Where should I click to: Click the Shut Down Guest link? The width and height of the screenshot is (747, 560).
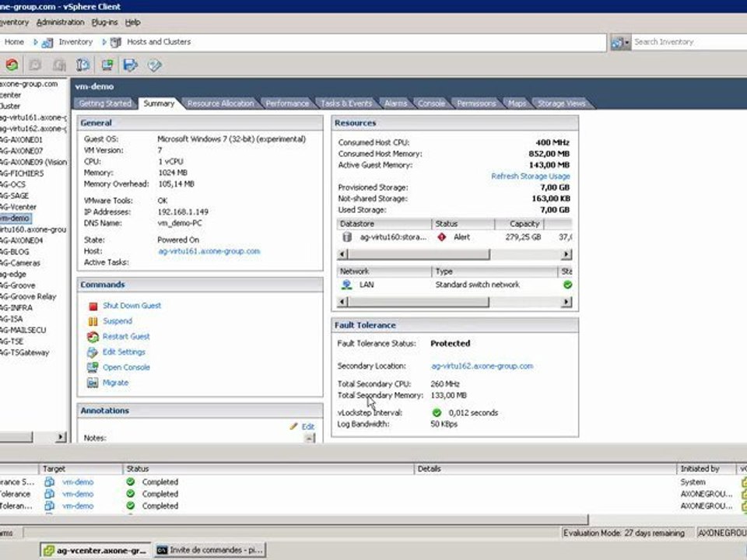pos(132,306)
